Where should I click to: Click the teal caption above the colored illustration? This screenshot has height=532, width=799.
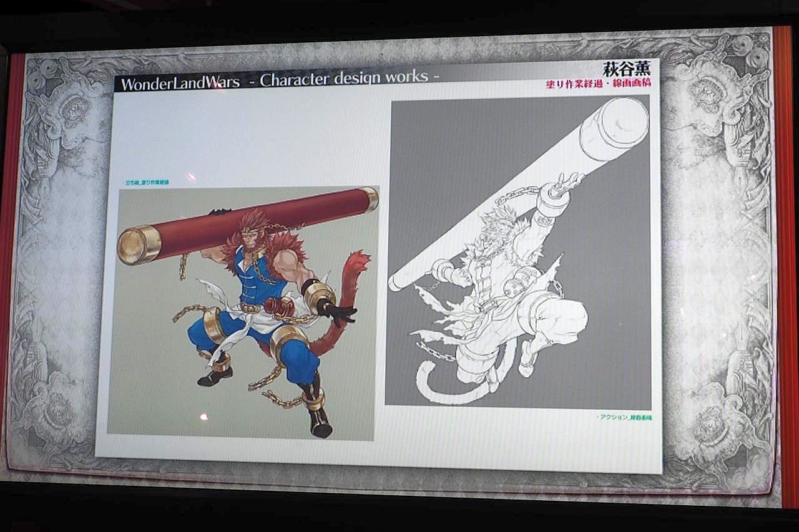[x=147, y=182]
